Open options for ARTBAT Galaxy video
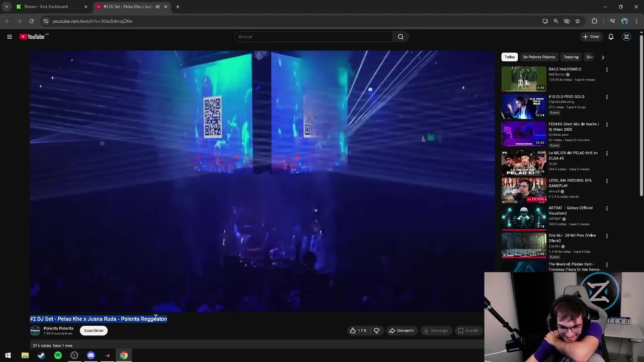 pyautogui.click(x=607, y=208)
